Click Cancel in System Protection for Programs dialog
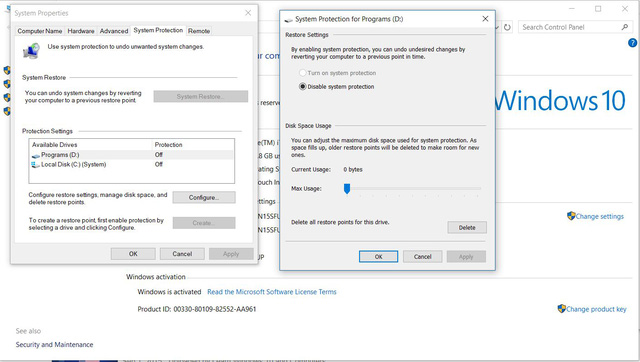Image resolution: width=640 pixels, height=362 pixels. pos(422,257)
